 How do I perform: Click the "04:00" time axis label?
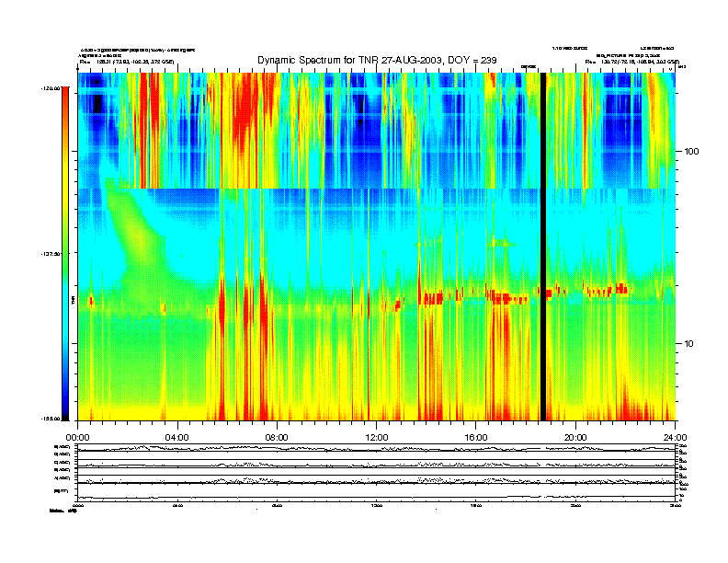177,438
